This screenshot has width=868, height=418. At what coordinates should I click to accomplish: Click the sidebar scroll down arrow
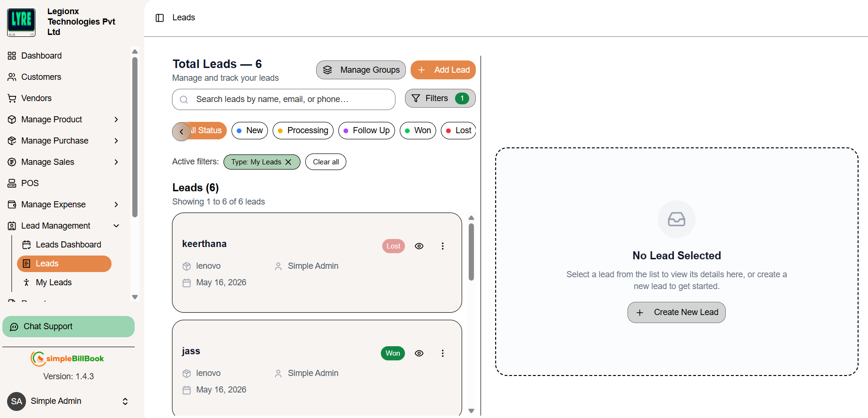point(135,297)
